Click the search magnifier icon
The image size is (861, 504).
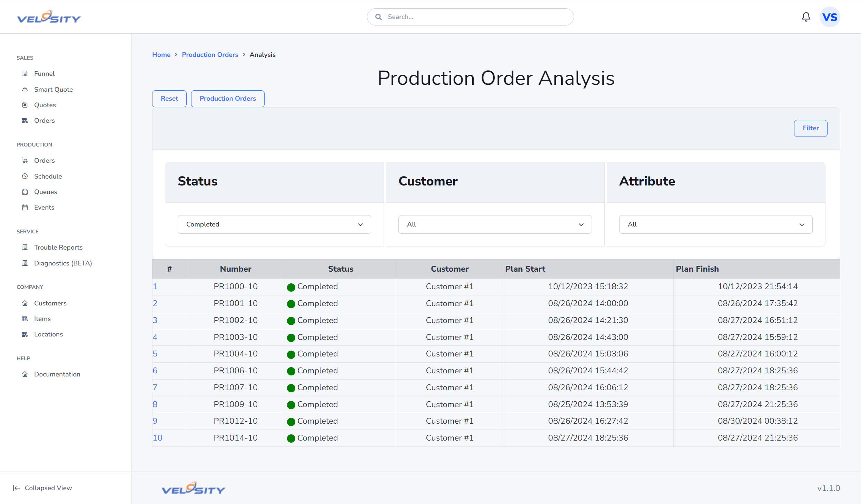click(378, 17)
